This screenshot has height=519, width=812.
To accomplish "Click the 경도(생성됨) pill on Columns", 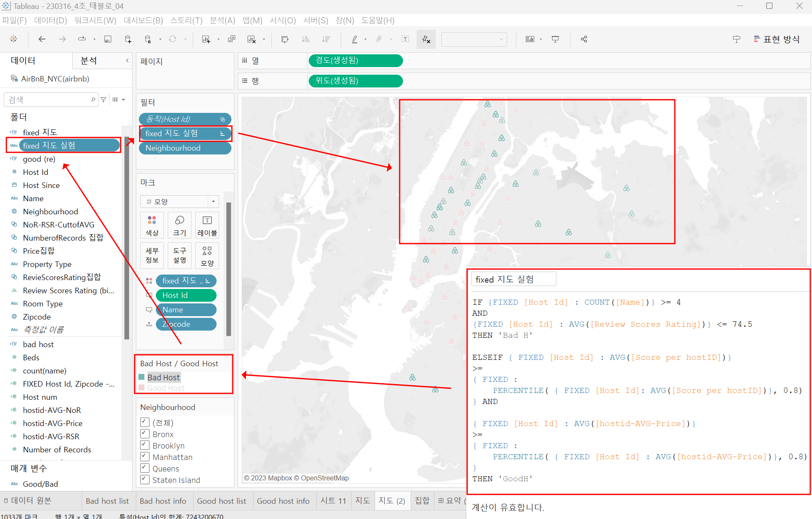I will tap(355, 60).
